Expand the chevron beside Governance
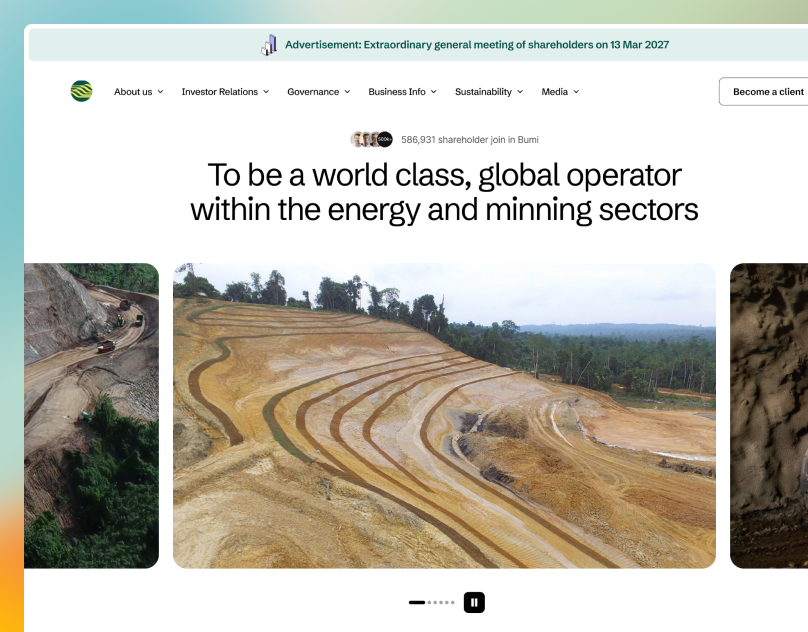The height and width of the screenshot is (632, 808). (347, 92)
